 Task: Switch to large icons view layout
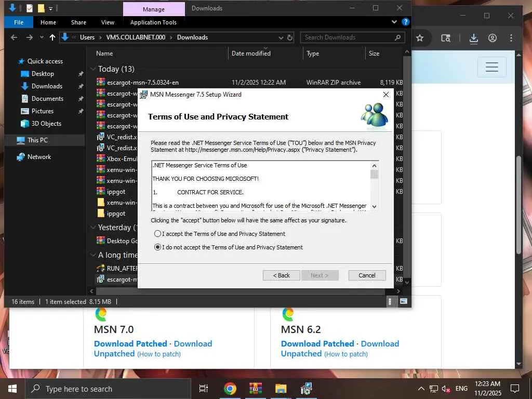pos(404,301)
